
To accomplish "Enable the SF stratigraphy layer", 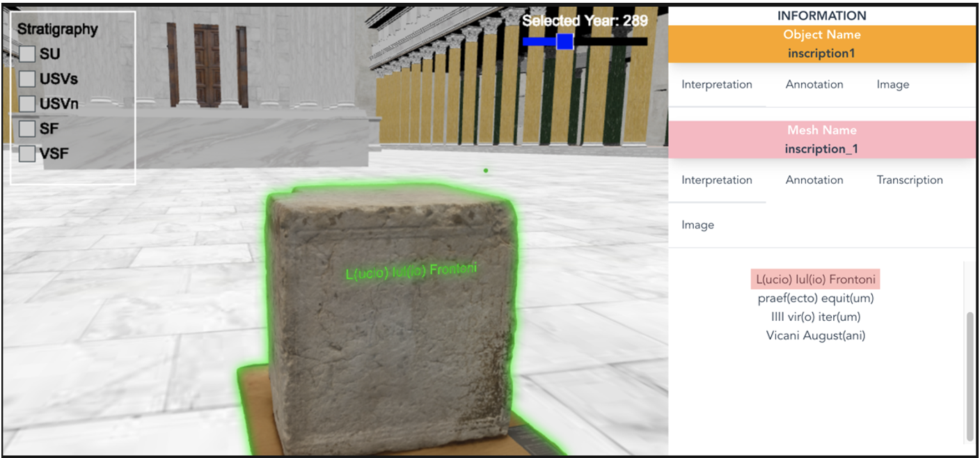I will 28,128.
